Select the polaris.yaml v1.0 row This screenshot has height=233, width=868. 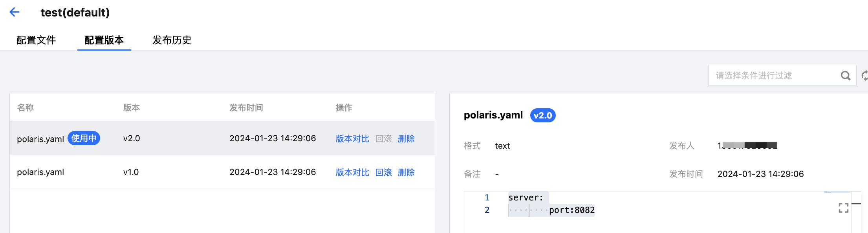(222, 172)
